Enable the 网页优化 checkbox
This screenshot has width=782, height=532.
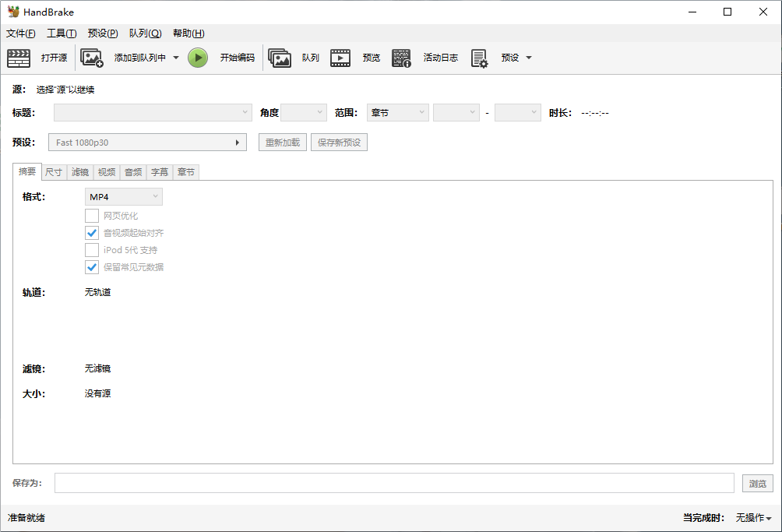coord(92,216)
